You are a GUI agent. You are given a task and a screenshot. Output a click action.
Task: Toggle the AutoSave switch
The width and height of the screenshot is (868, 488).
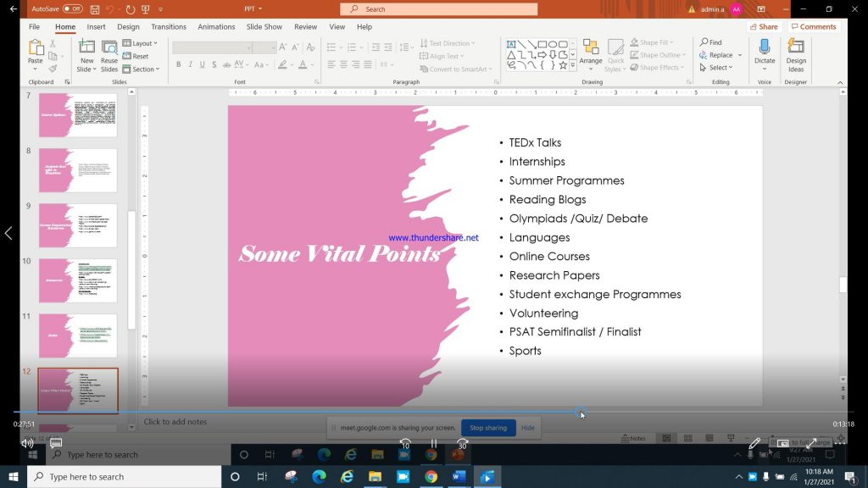click(72, 9)
